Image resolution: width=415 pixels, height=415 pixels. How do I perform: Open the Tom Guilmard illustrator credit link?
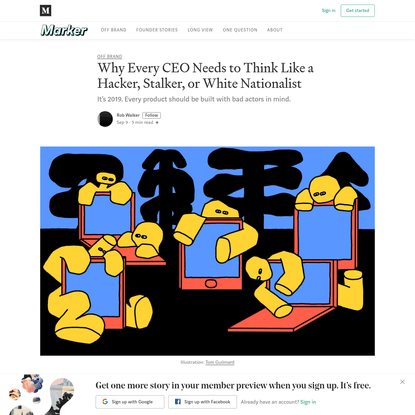coord(220,362)
